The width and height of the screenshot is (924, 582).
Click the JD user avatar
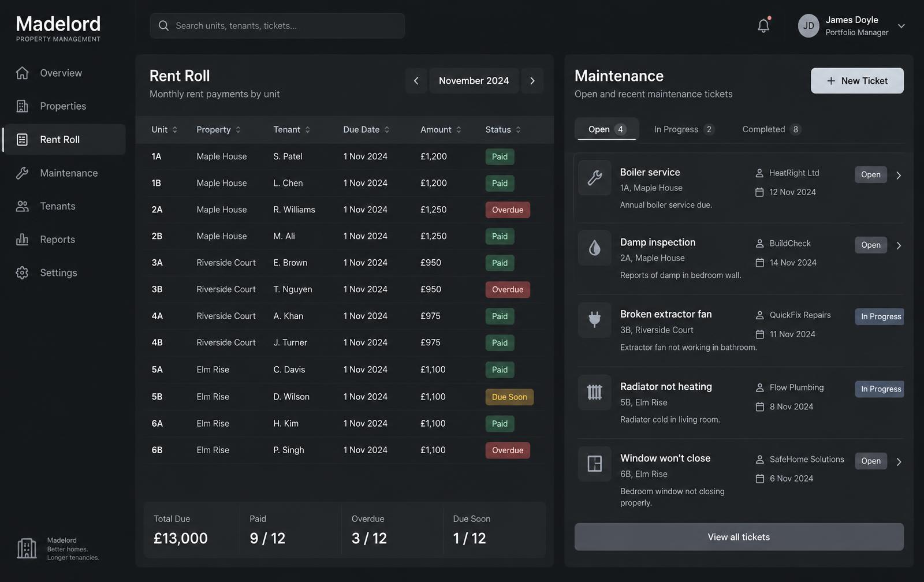[808, 26]
